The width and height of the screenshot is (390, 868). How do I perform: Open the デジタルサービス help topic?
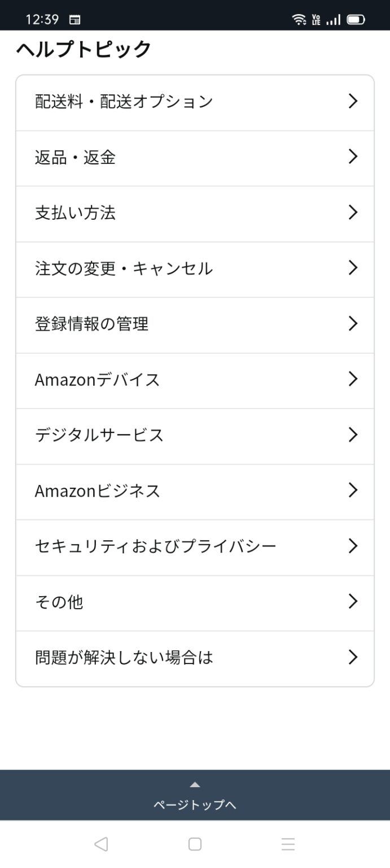(x=195, y=435)
